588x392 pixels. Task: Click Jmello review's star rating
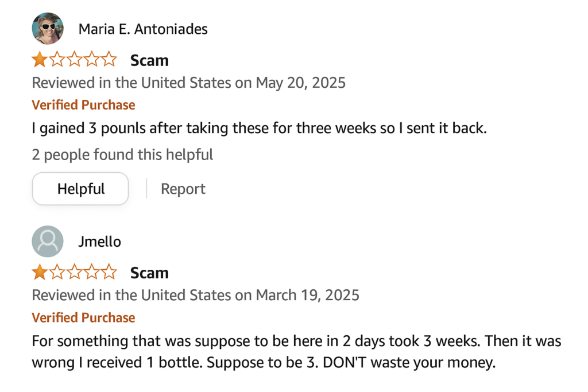pos(74,272)
